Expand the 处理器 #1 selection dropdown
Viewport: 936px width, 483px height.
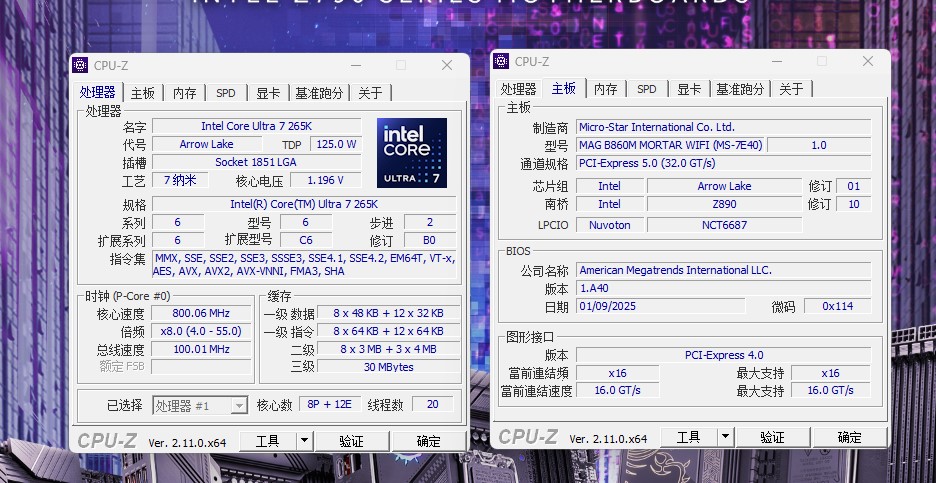[239, 405]
